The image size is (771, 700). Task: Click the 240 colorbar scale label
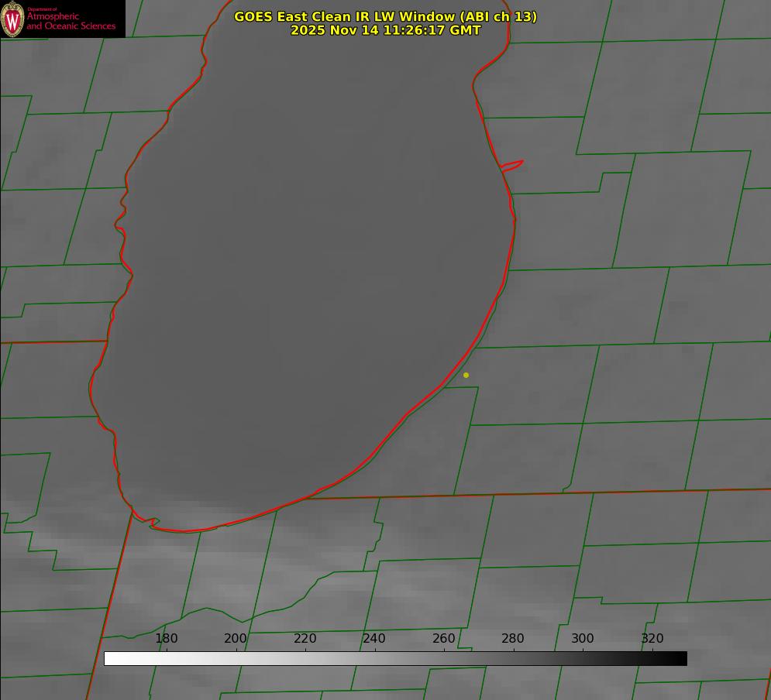pyautogui.click(x=374, y=638)
